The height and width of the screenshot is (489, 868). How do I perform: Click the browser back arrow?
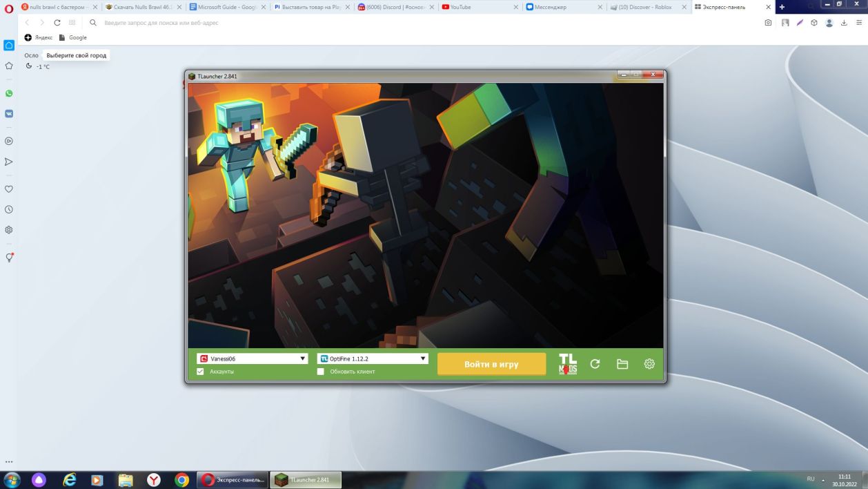tap(27, 23)
